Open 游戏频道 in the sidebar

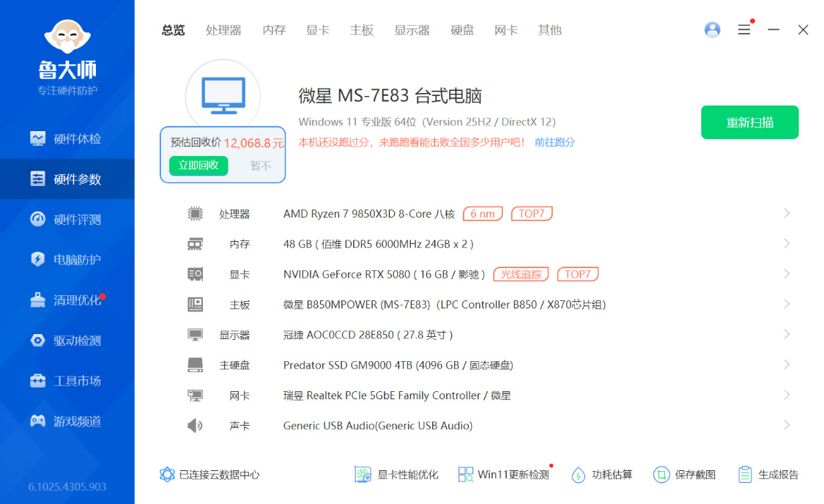click(67, 421)
